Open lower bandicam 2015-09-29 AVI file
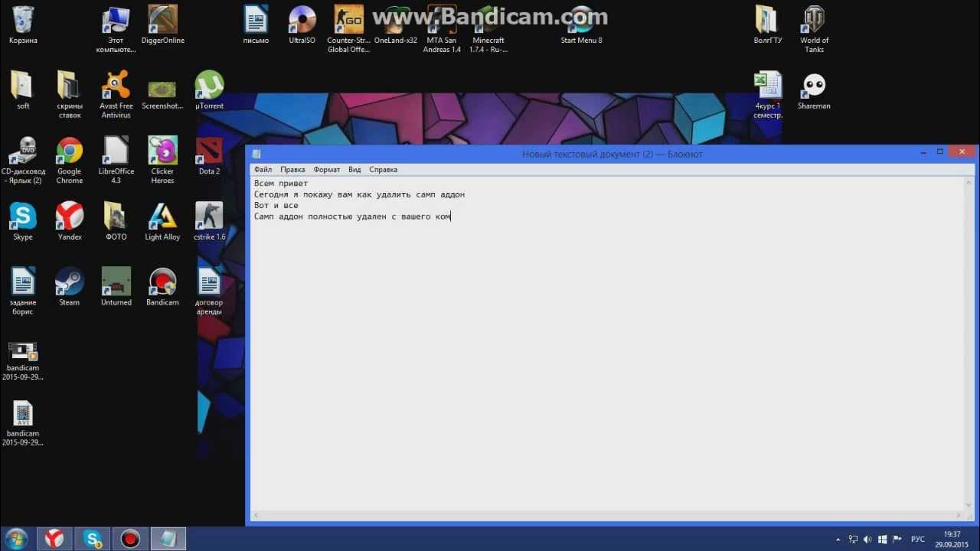 click(23, 425)
